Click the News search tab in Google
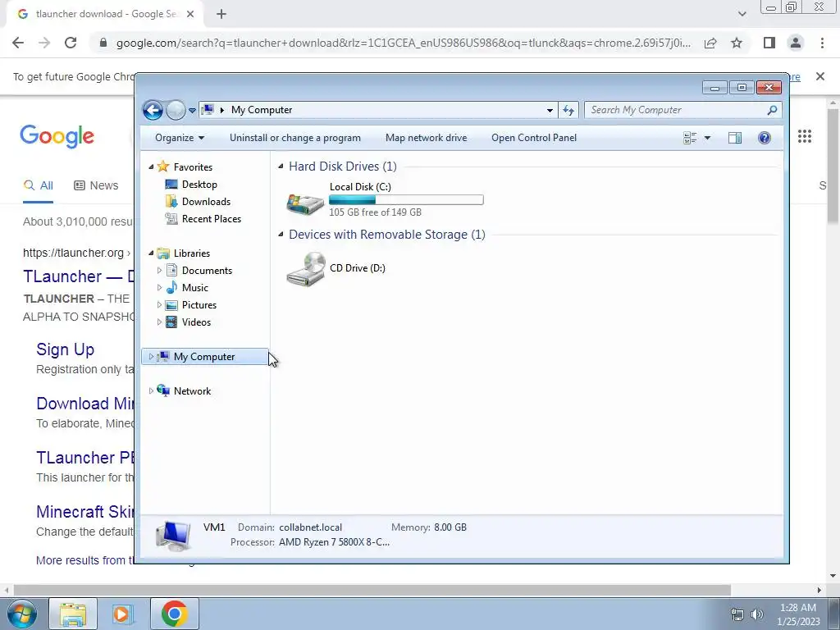The height and width of the screenshot is (630, 840). click(96, 185)
